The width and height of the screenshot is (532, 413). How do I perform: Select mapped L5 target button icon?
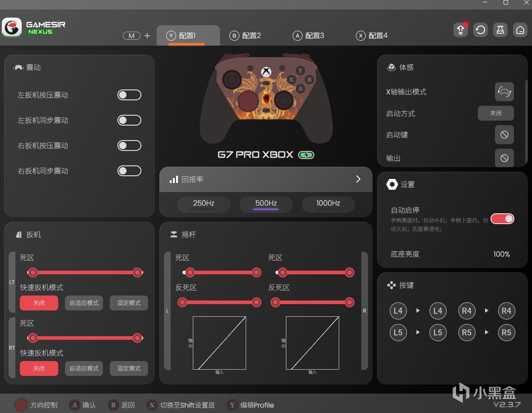(x=438, y=333)
